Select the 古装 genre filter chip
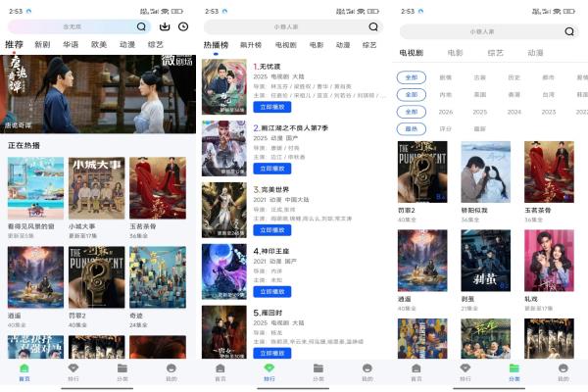Image resolution: width=588 pixels, height=392 pixels. [480, 76]
